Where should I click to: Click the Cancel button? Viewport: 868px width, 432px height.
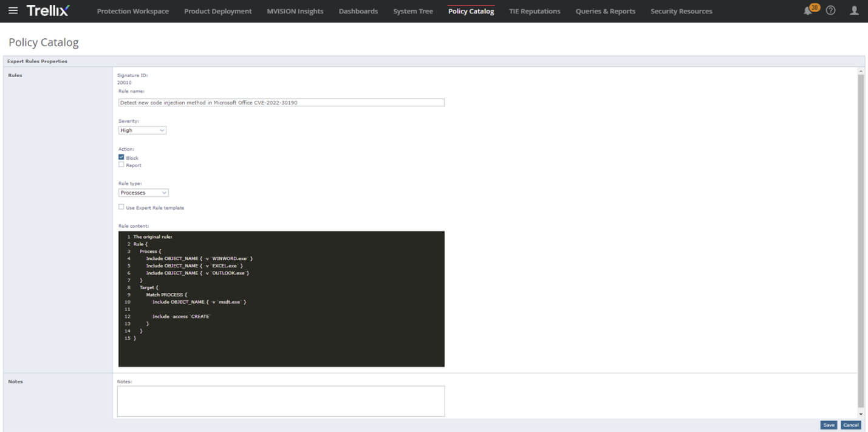(x=850, y=425)
